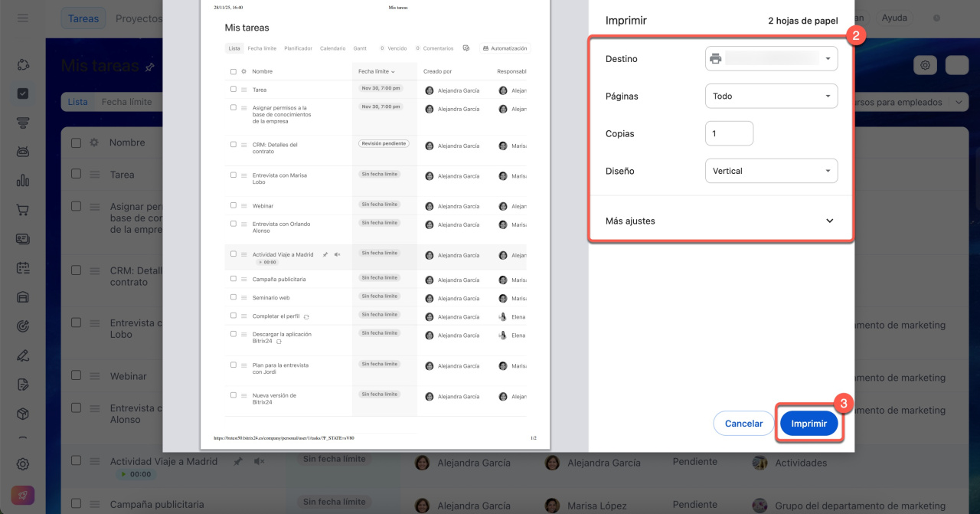The image size is (980, 514).
Task: Toggle the select-all checkbox next to Nombre
Action: [x=76, y=142]
